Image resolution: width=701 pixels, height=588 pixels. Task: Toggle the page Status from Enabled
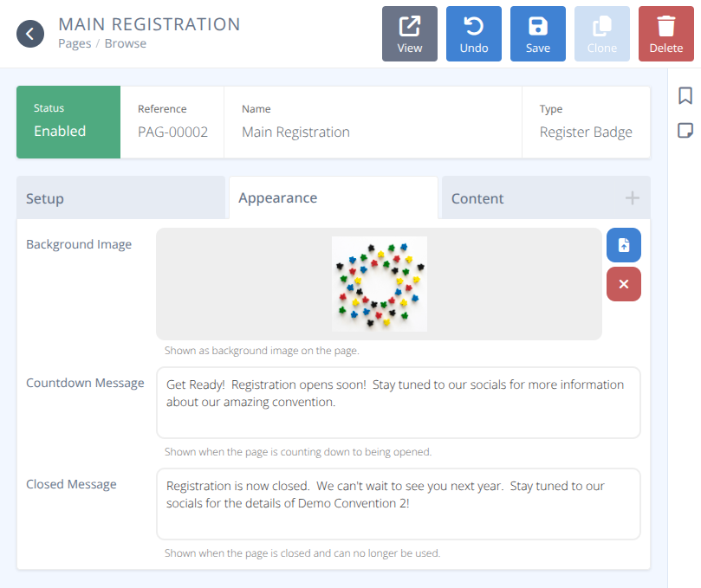(68, 122)
